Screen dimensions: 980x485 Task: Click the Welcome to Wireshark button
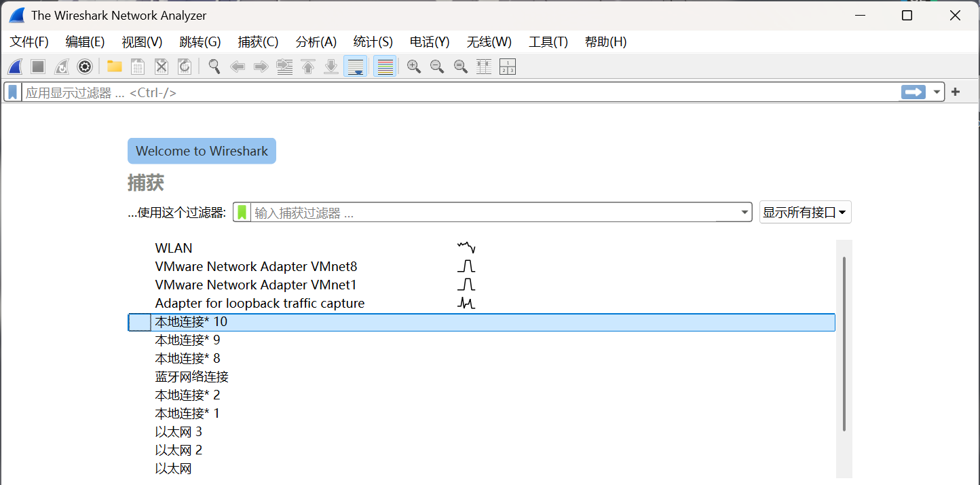coord(202,151)
